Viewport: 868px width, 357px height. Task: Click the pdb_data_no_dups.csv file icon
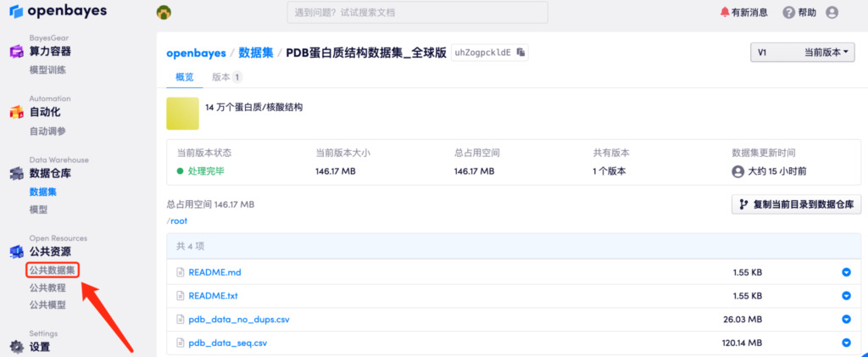[x=180, y=320]
